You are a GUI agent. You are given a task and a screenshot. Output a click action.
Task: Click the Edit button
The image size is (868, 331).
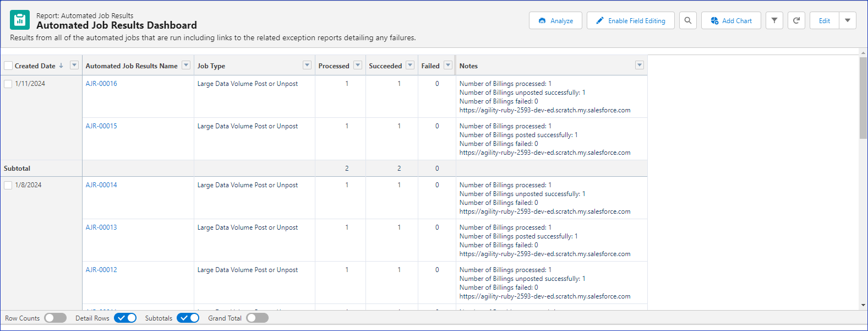coord(824,20)
